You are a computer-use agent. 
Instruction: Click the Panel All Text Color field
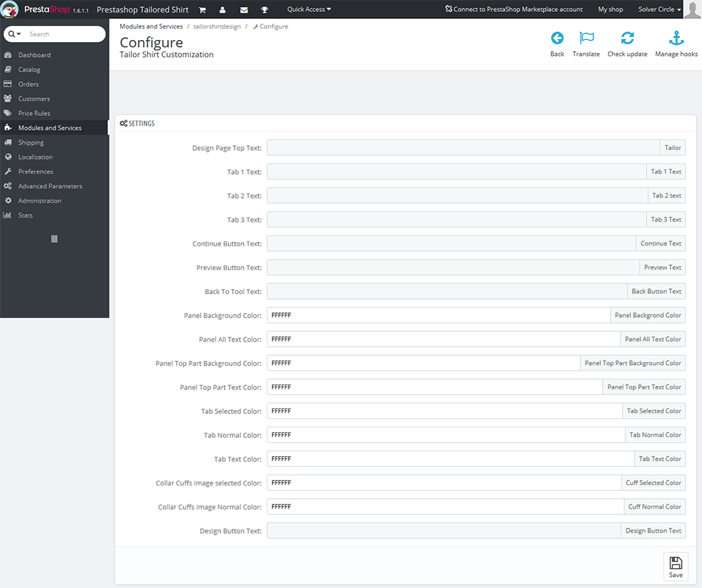tap(444, 339)
